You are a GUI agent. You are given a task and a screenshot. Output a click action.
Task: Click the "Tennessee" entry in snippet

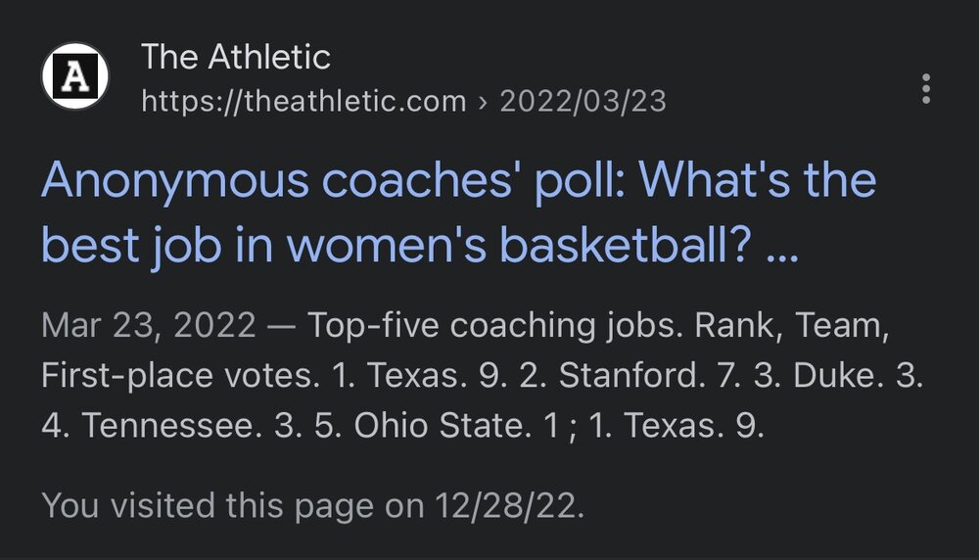164,426
